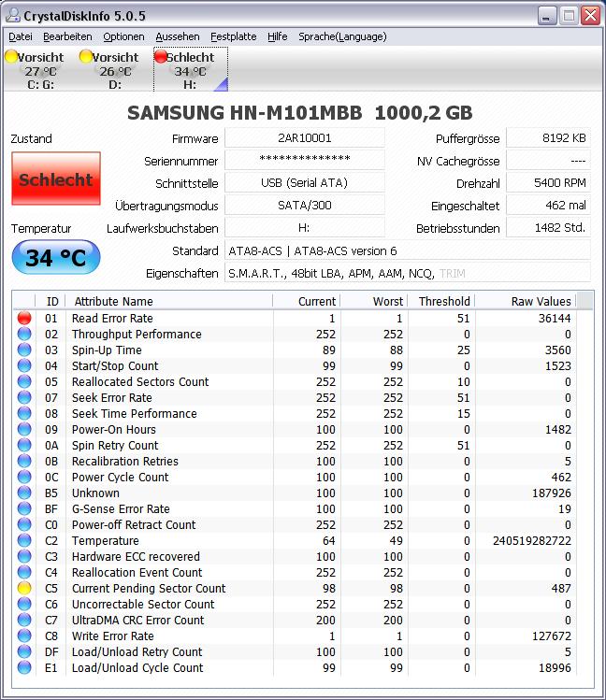606x700 pixels.
Task: Open the Bearbeiten menu
Action: [x=67, y=36]
